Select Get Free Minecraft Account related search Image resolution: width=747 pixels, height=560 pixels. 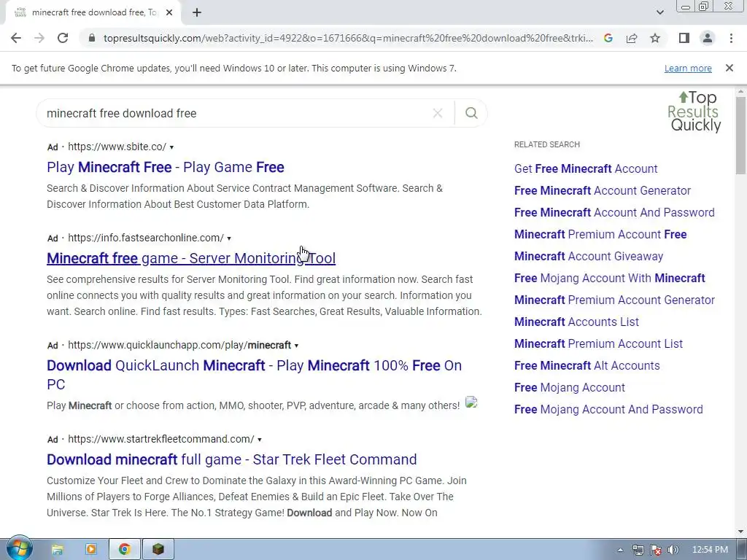click(586, 168)
